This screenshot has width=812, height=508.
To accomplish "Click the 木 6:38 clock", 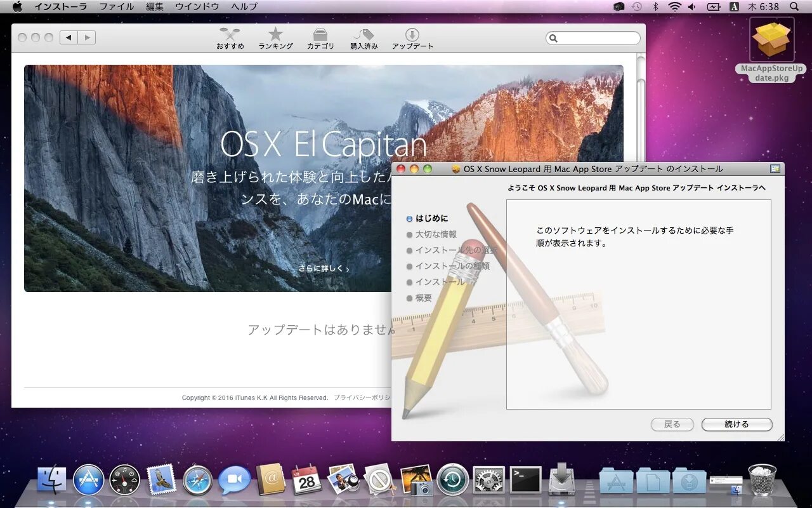I will tap(764, 6).
